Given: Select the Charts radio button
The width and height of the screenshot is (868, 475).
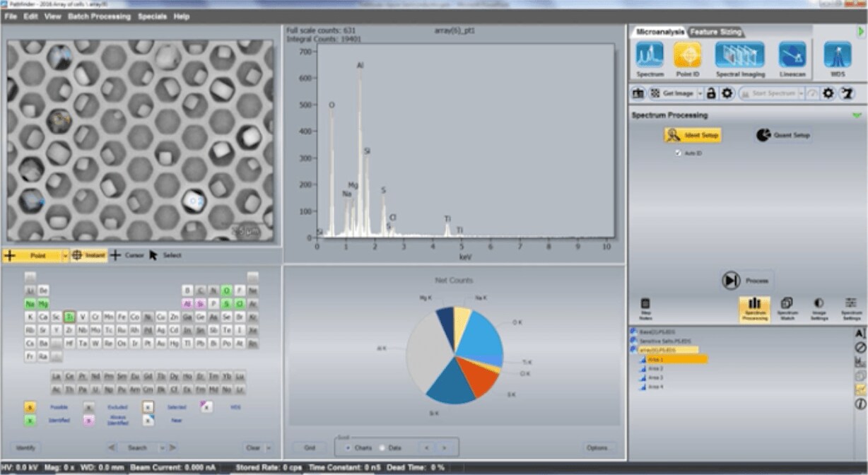Looking at the screenshot, I should click(347, 447).
